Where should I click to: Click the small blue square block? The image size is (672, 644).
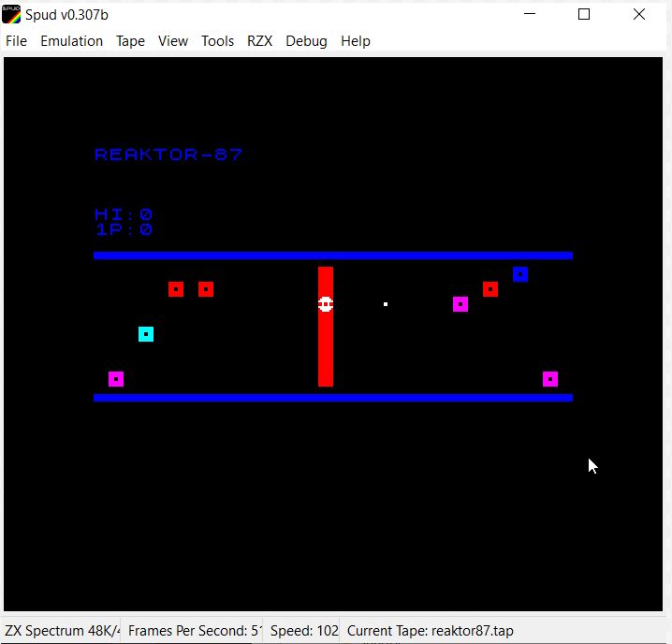coord(520,274)
